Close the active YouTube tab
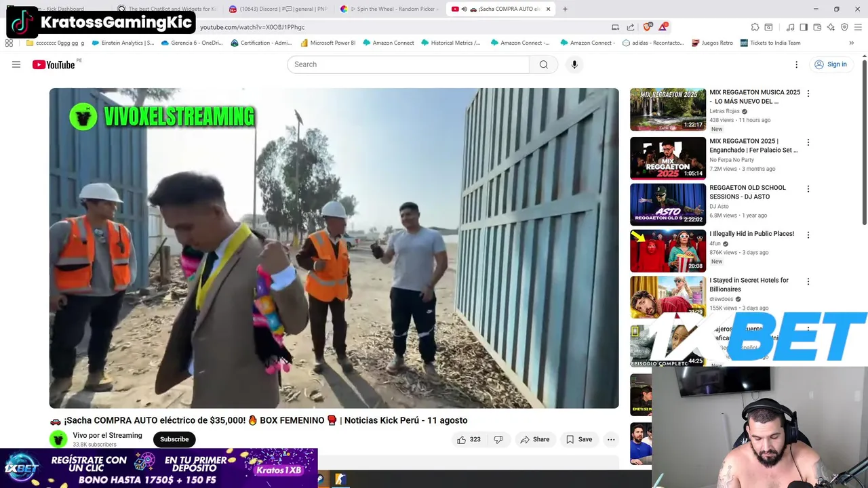Image resolution: width=868 pixels, height=488 pixels. point(548,9)
